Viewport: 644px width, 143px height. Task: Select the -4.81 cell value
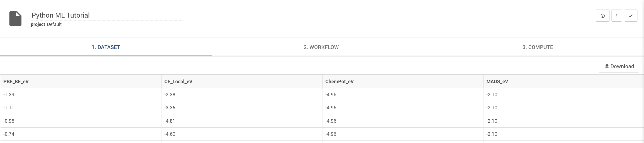coord(170,121)
